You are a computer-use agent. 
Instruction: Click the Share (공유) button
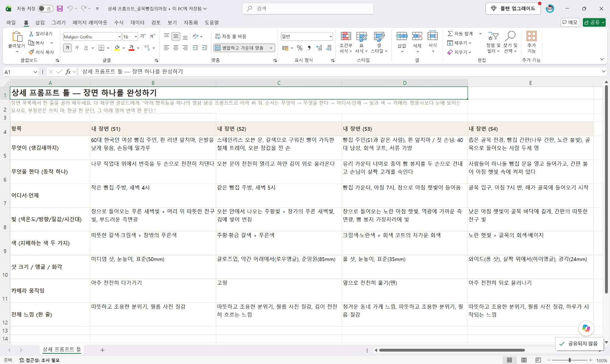click(594, 22)
